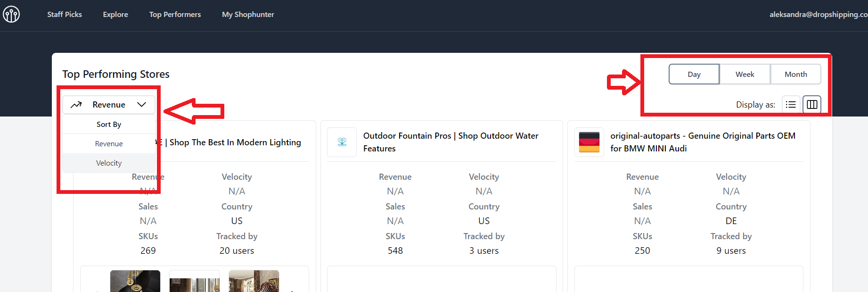This screenshot has width=868, height=292.
Task: Open Top Performers in navigation
Action: pos(175,15)
